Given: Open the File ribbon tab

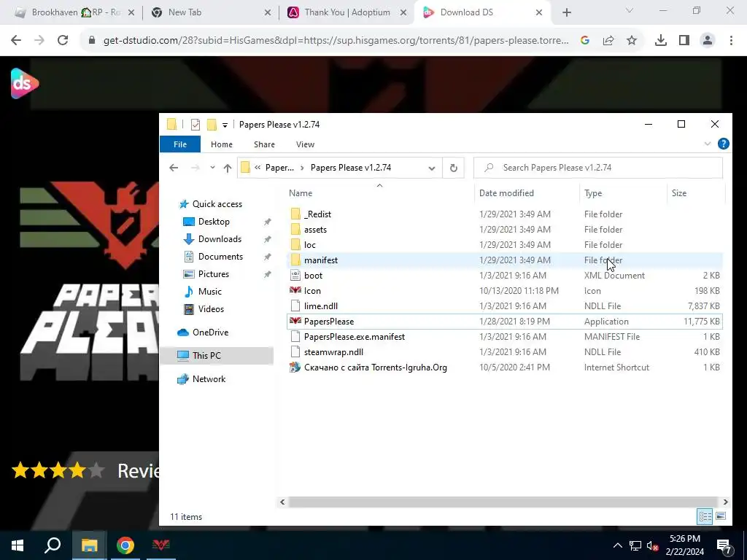Looking at the screenshot, I should point(180,144).
